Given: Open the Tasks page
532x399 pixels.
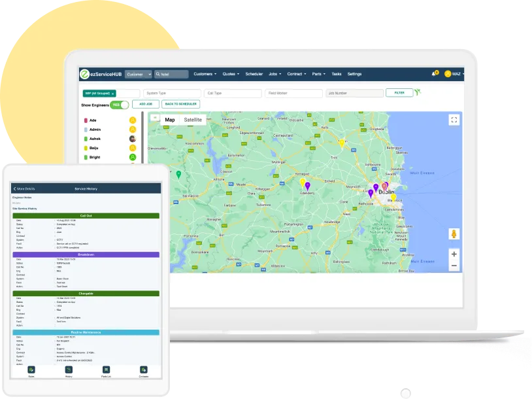Looking at the screenshot, I should point(337,74).
